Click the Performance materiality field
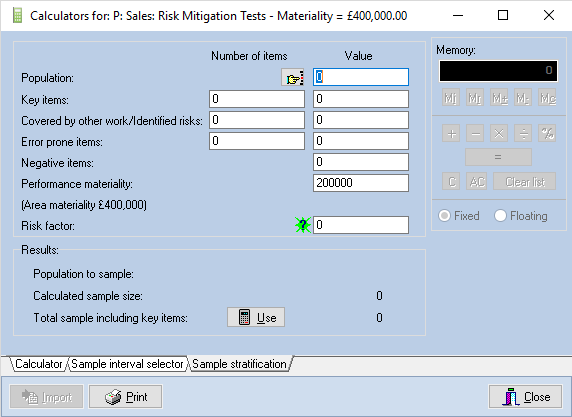The width and height of the screenshot is (572, 417). [361, 183]
